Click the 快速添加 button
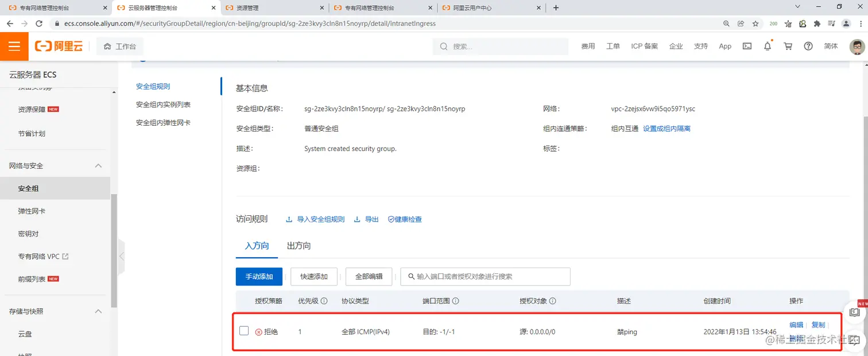 point(314,276)
